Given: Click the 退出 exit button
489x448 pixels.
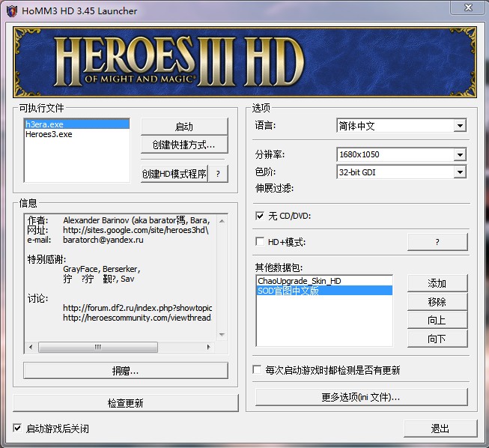Looking at the screenshot, I should coord(440,429).
